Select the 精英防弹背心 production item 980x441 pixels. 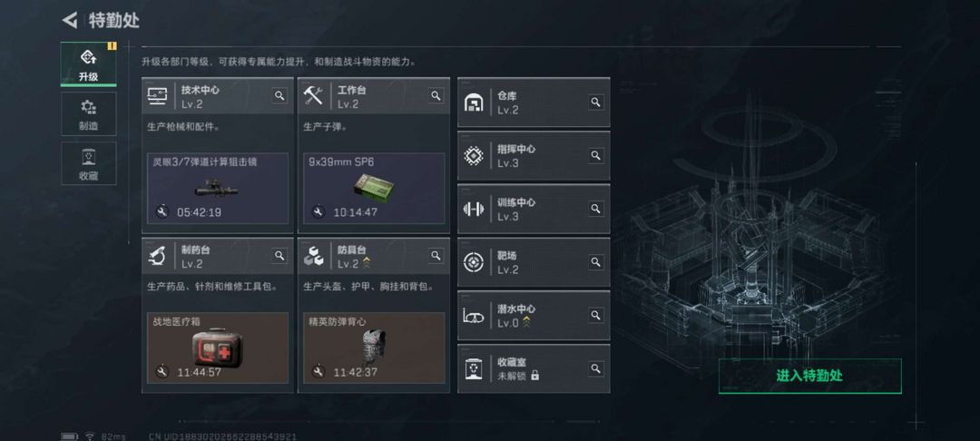tap(374, 348)
